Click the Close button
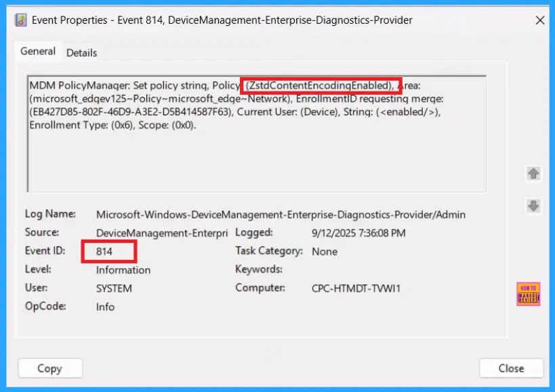Image resolution: width=555 pixels, height=392 pixels. pyautogui.click(x=511, y=368)
